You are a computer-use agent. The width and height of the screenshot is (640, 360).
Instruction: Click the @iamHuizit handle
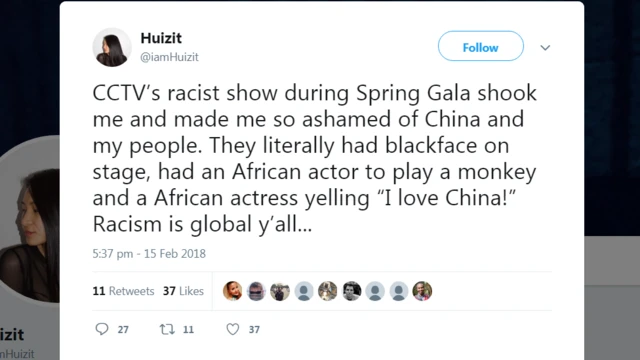click(169, 57)
